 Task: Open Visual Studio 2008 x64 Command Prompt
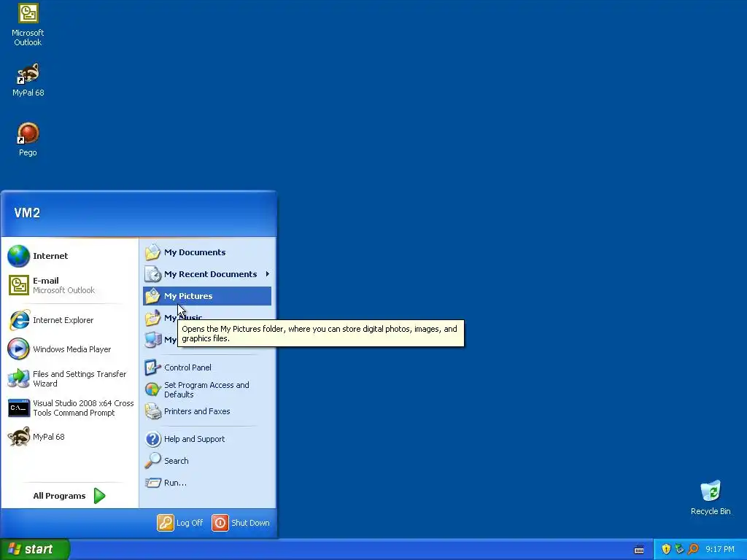(69, 408)
